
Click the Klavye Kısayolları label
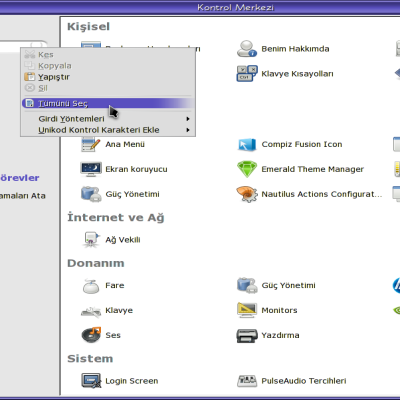pyautogui.click(x=297, y=74)
